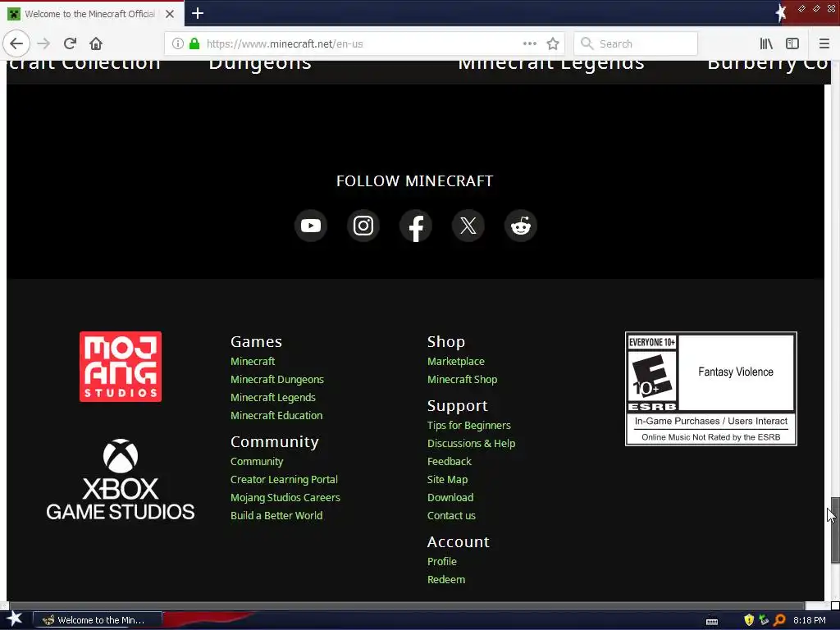Image resolution: width=840 pixels, height=630 pixels.
Task: Bookmark this page with the star icon
Action: (x=553, y=43)
